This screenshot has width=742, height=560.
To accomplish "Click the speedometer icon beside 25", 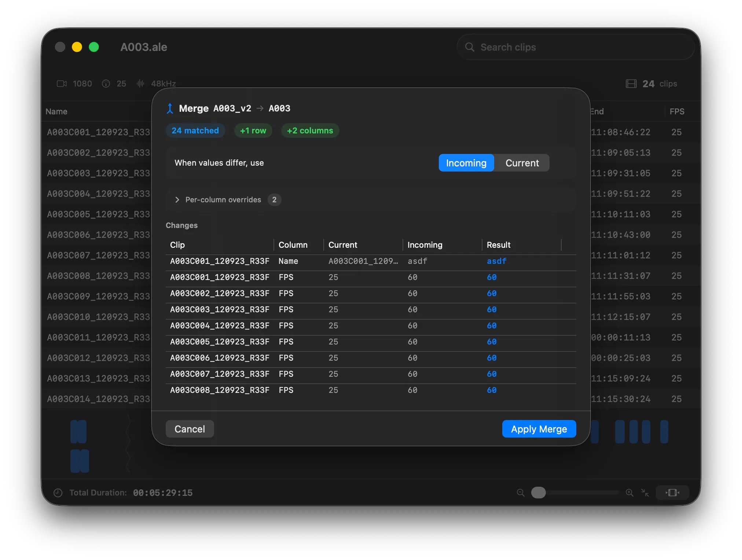I will [106, 84].
